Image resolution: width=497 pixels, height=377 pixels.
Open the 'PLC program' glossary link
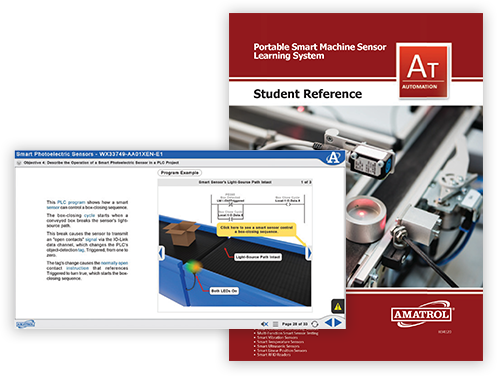click(x=71, y=202)
